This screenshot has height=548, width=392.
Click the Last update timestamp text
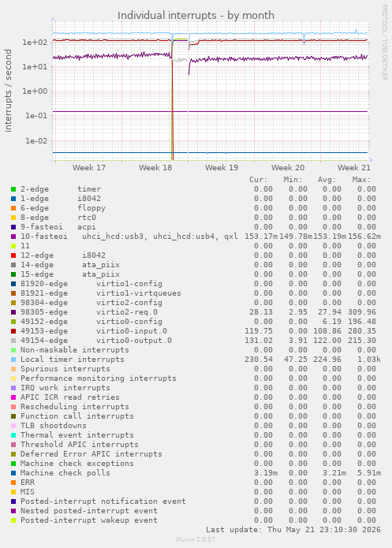[x=293, y=530]
